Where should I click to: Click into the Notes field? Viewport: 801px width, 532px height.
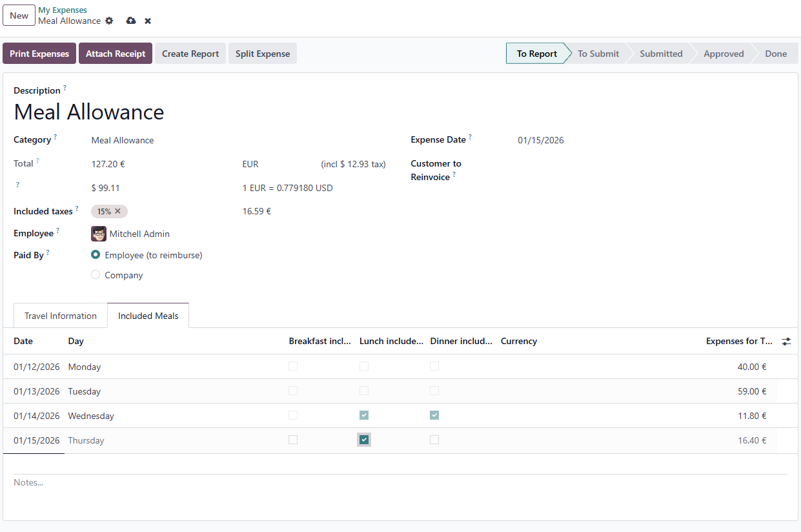point(400,482)
